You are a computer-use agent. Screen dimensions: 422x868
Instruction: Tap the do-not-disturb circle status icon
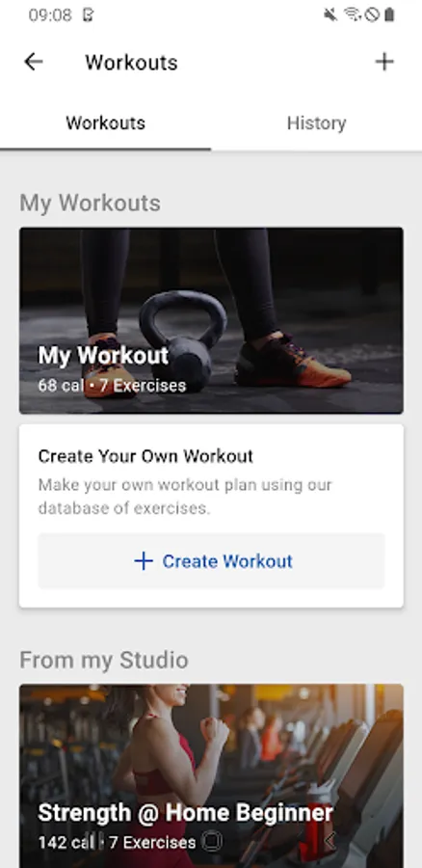pyautogui.click(x=372, y=14)
